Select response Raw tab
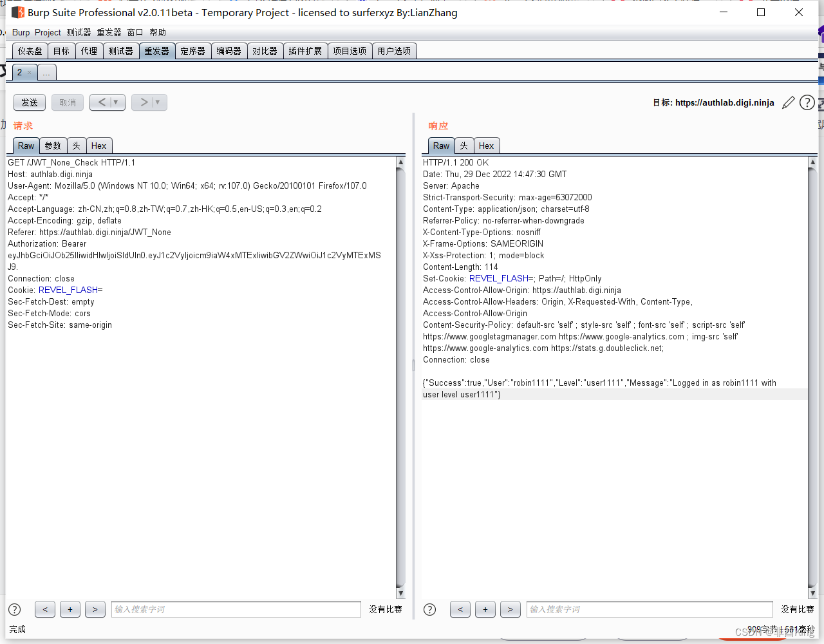This screenshot has height=644, width=824. (442, 146)
